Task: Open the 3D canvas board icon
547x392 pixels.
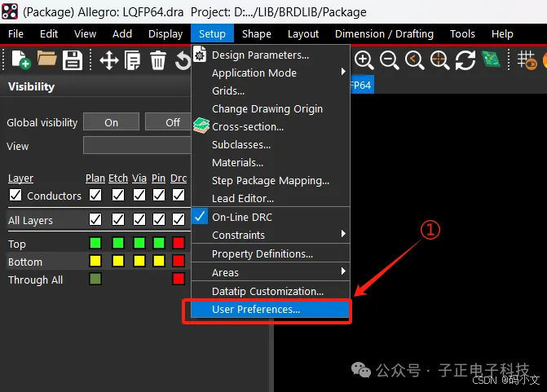Action: (x=492, y=59)
